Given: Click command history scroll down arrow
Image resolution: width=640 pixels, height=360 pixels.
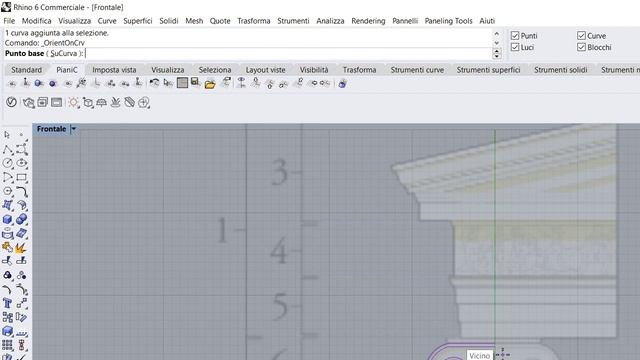Looking at the screenshot, I should pos(497,42).
